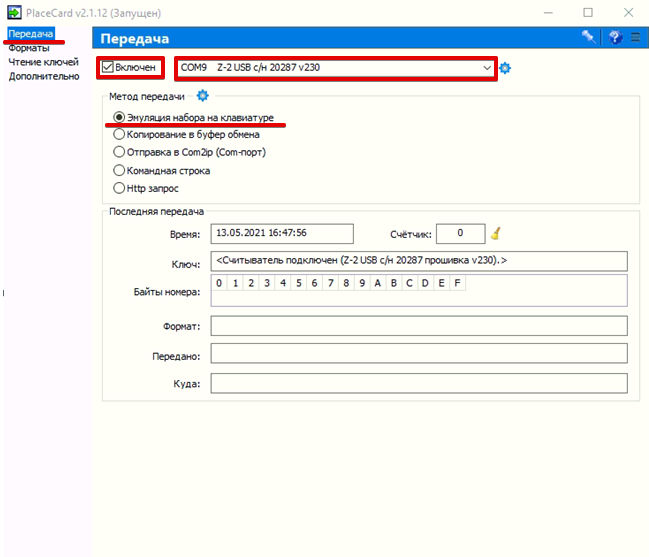Click the pin icon in the header
The width and height of the screenshot is (649, 557).
click(589, 37)
